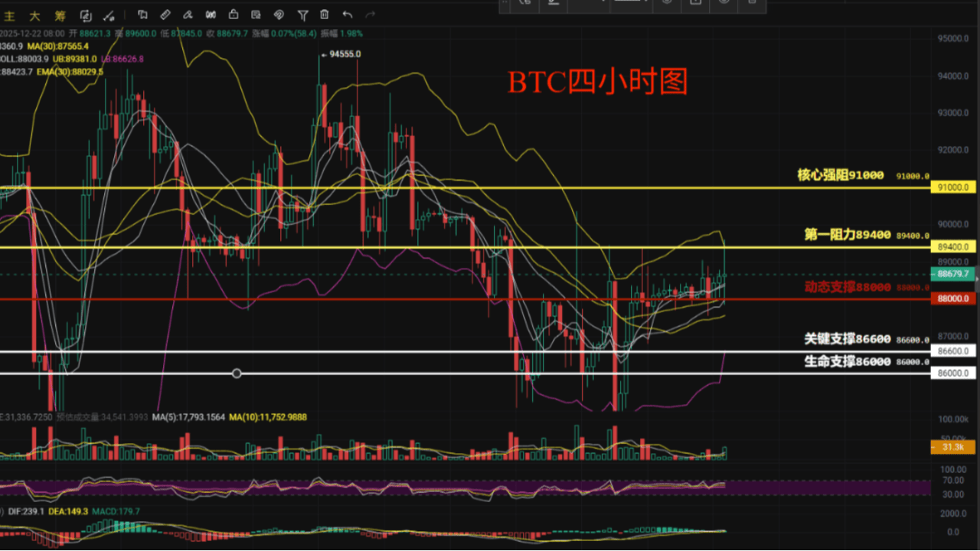Select the 生命支撑86000 line label
Viewport: 980px width, 551px height.
848,361
